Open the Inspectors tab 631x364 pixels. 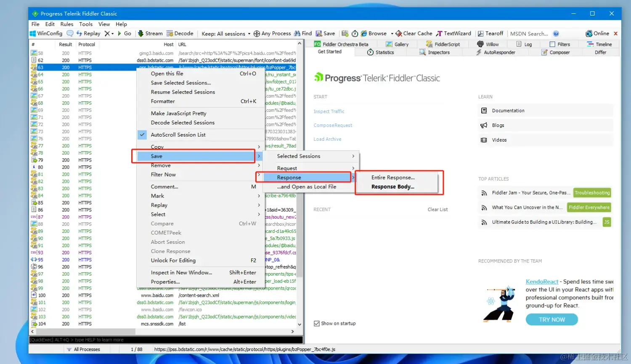(x=435, y=53)
